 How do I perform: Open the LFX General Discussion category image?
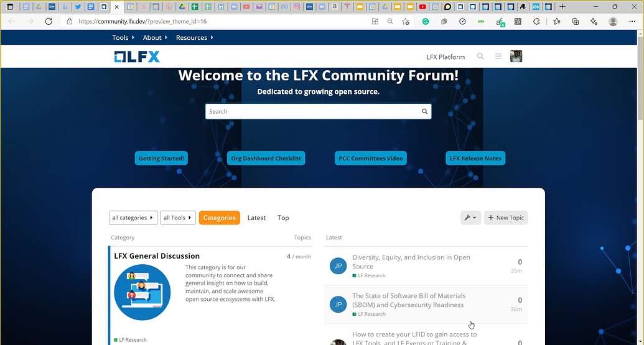[142, 292]
